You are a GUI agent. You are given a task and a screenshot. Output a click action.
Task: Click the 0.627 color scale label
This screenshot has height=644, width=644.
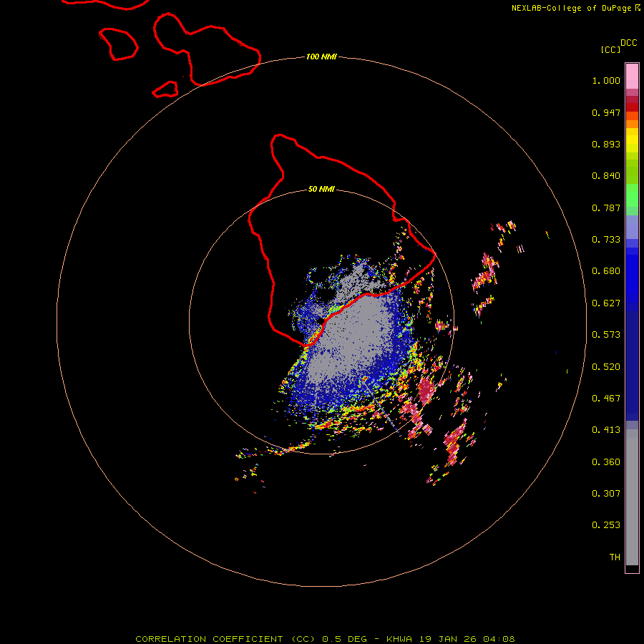coord(606,303)
